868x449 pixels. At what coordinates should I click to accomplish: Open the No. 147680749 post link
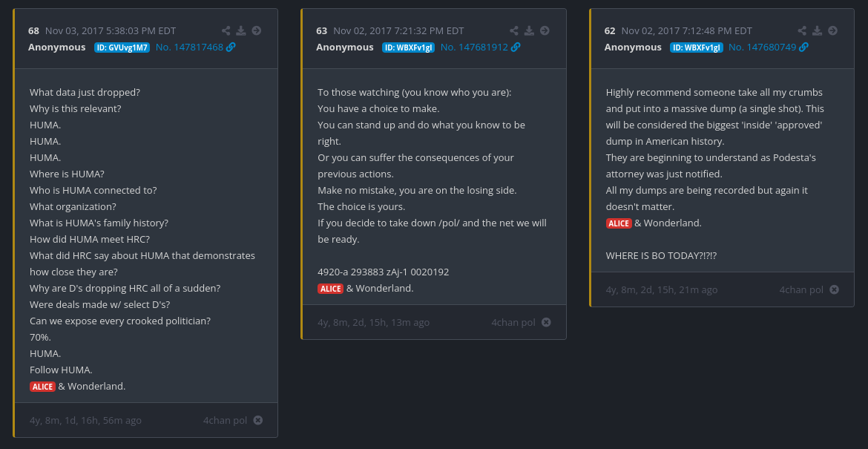coord(762,47)
